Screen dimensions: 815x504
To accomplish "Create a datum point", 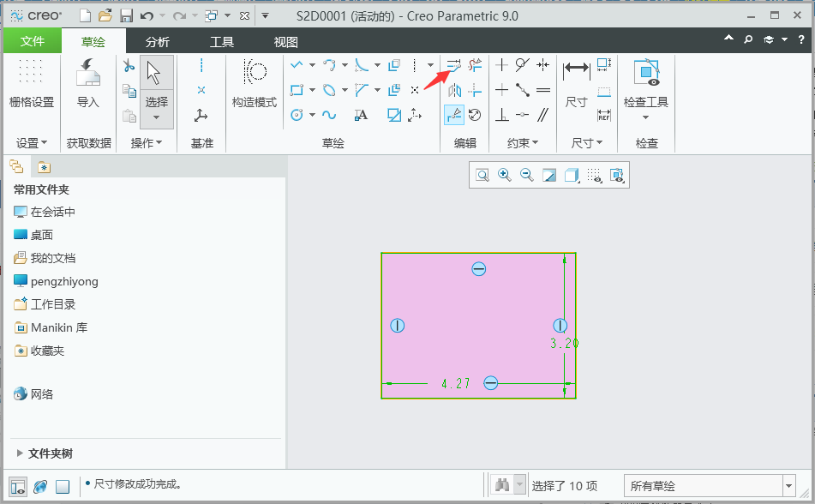I will pos(201,91).
